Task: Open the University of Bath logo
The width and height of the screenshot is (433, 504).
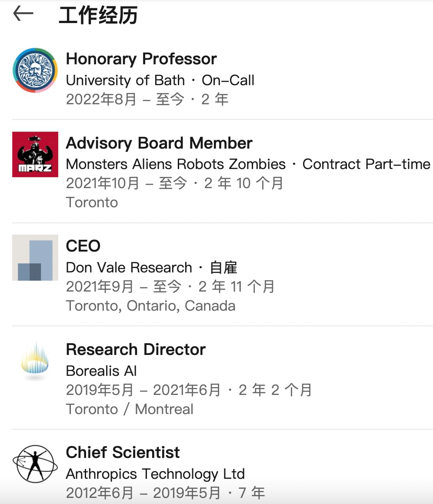Action: point(35,70)
